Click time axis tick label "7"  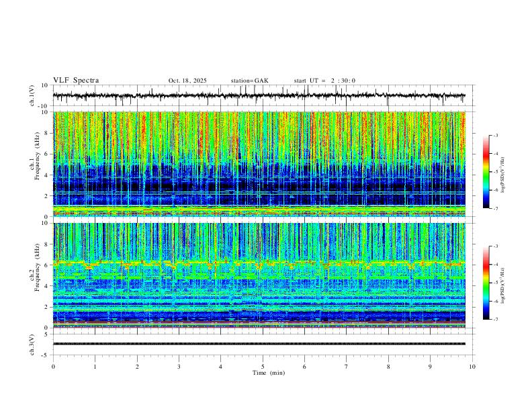tap(347, 367)
